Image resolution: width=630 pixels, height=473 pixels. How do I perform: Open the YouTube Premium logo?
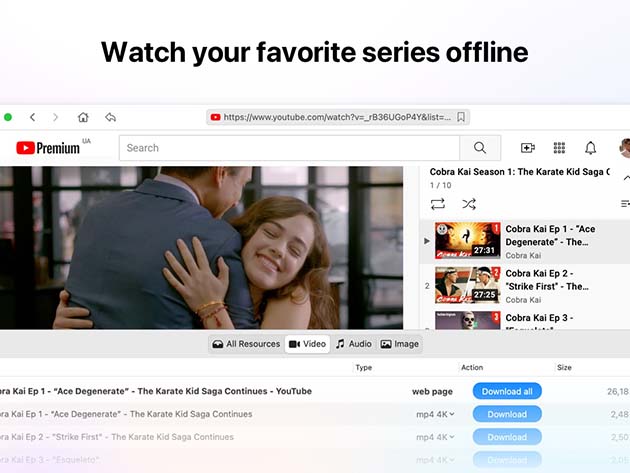coord(48,148)
